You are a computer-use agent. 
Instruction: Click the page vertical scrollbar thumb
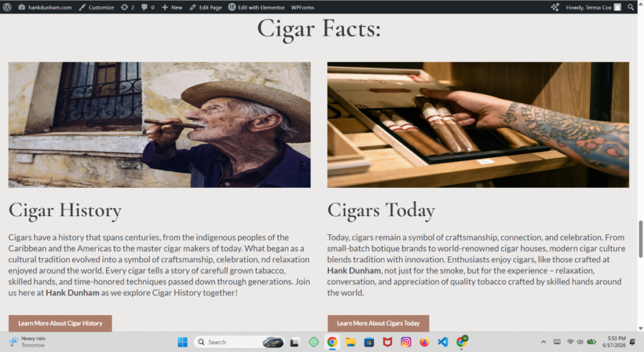[x=640, y=239]
